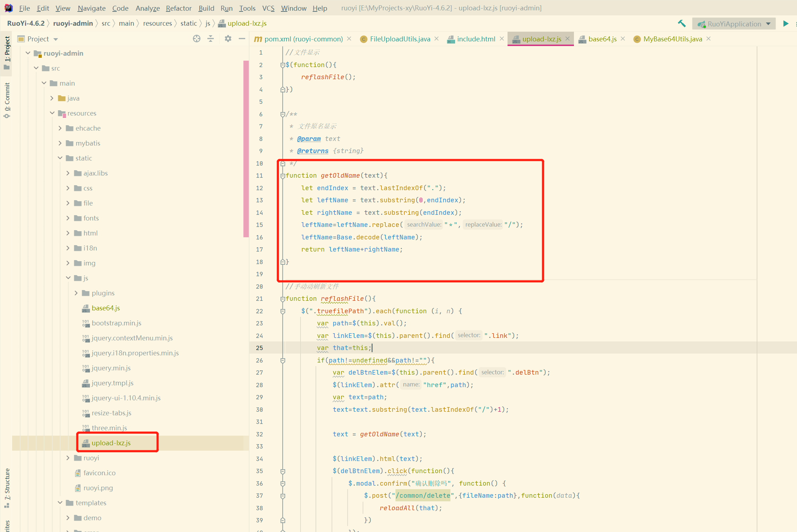
Task: Select jquery.tmpl.js in project tree
Action: 112,383
